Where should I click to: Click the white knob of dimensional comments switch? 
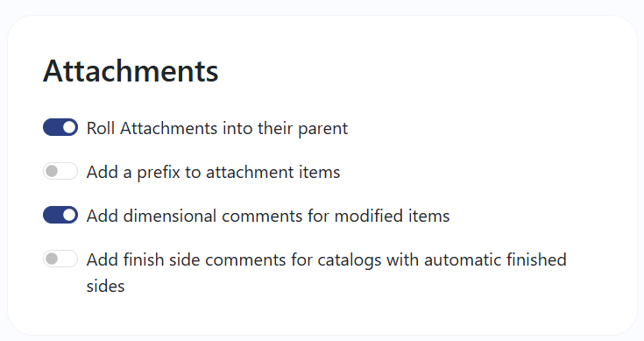pos(69,215)
